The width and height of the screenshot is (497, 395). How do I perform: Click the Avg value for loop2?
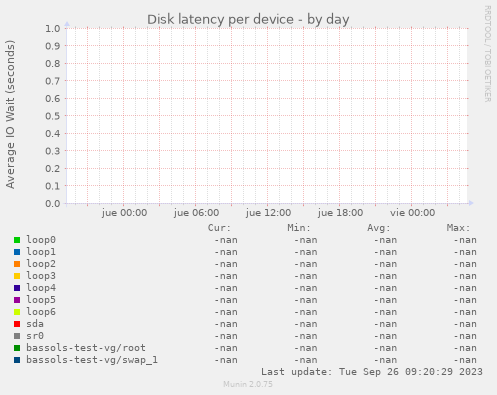click(385, 264)
